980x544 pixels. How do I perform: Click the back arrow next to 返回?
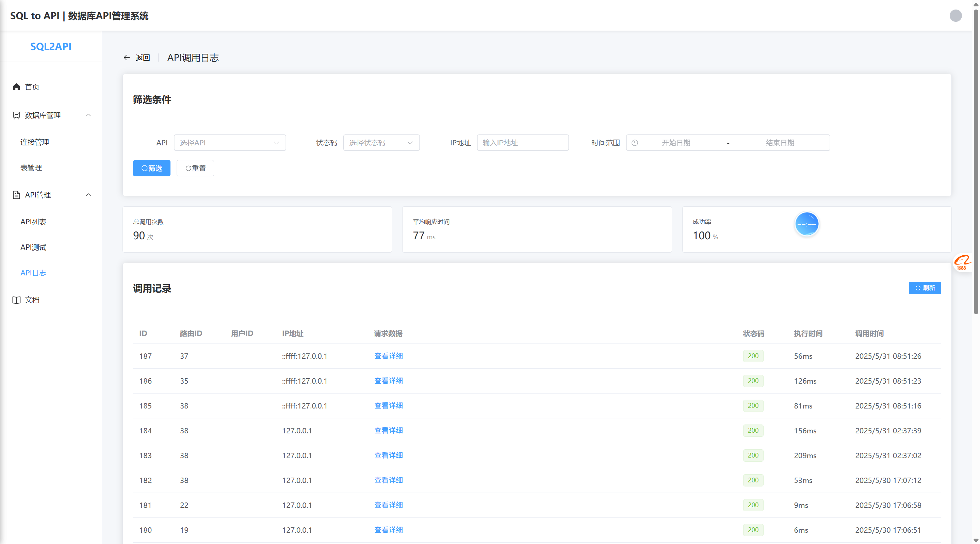pyautogui.click(x=127, y=58)
